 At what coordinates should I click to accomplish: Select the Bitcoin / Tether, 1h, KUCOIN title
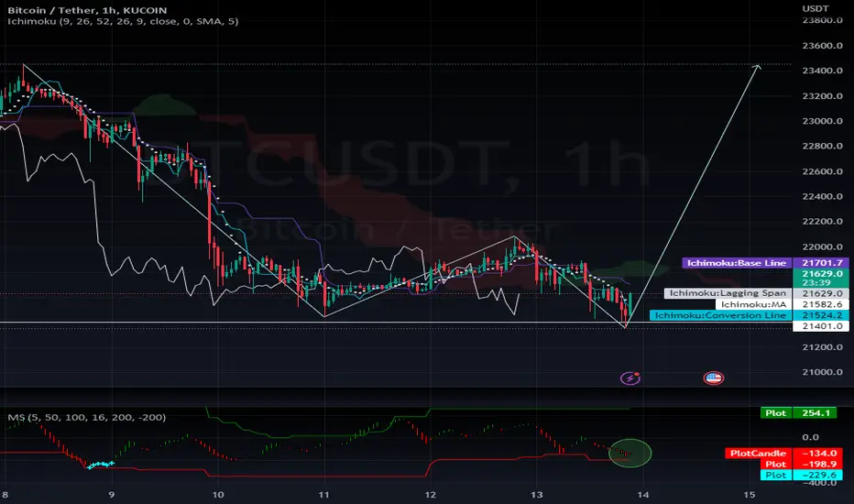coord(87,10)
